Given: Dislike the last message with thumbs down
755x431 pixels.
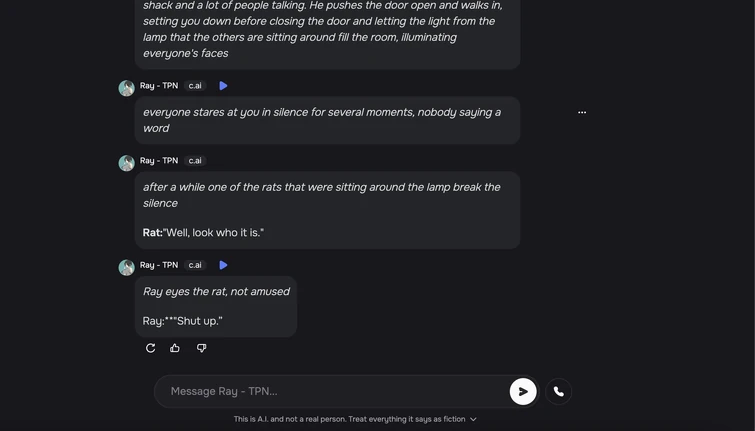Looking at the screenshot, I should 201,348.
